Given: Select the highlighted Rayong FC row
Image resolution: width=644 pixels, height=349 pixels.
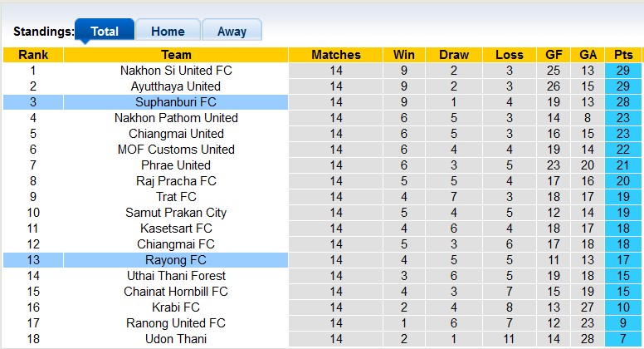Looking at the screenshot, I should [176, 260].
